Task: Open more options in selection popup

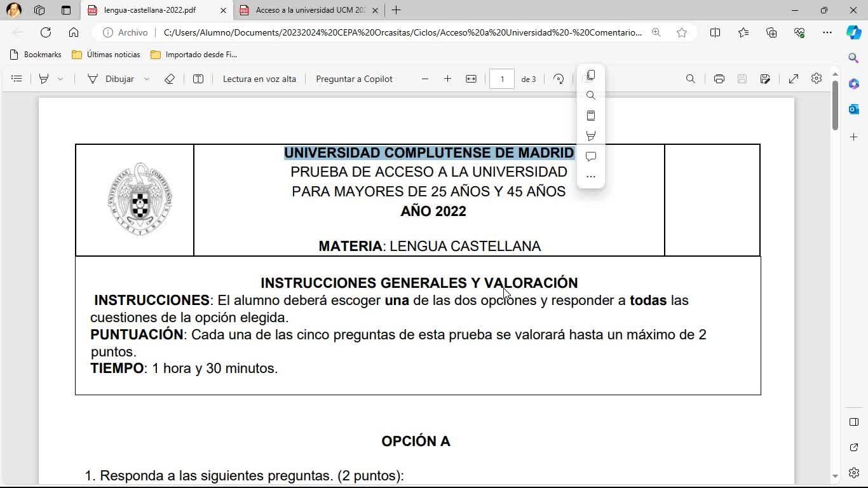Action: tap(591, 177)
